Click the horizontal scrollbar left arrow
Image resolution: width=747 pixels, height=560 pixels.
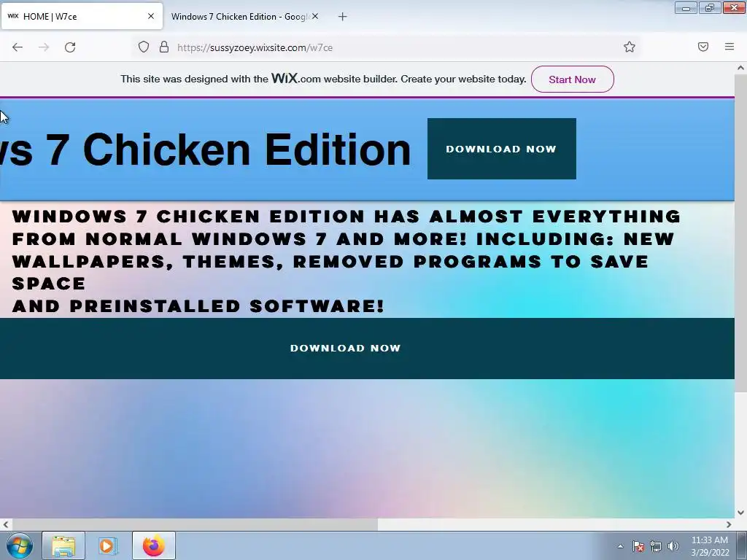tap(5, 524)
